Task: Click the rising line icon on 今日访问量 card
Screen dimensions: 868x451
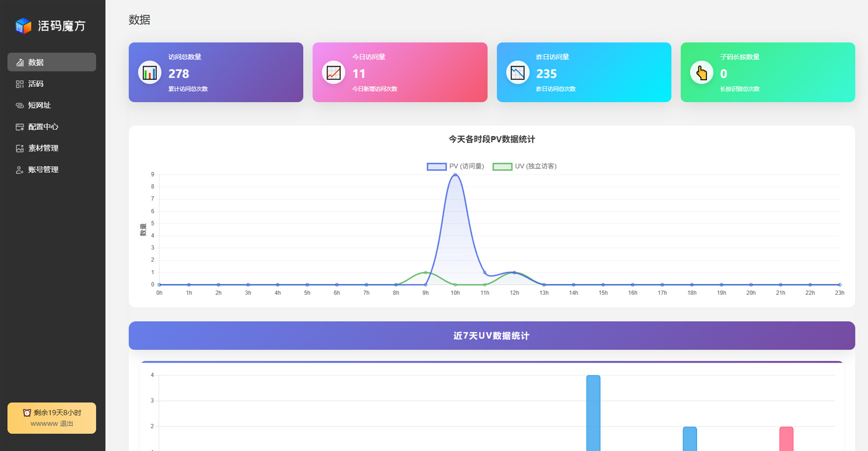Action: pyautogui.click(x=333, y=72)
